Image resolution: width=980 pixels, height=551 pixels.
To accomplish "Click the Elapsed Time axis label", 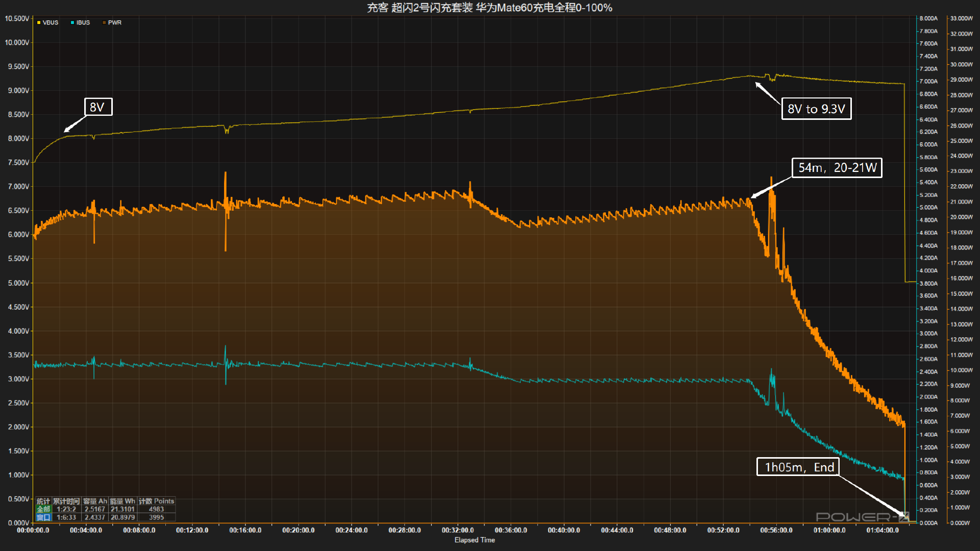I will [x=474, y=540].
